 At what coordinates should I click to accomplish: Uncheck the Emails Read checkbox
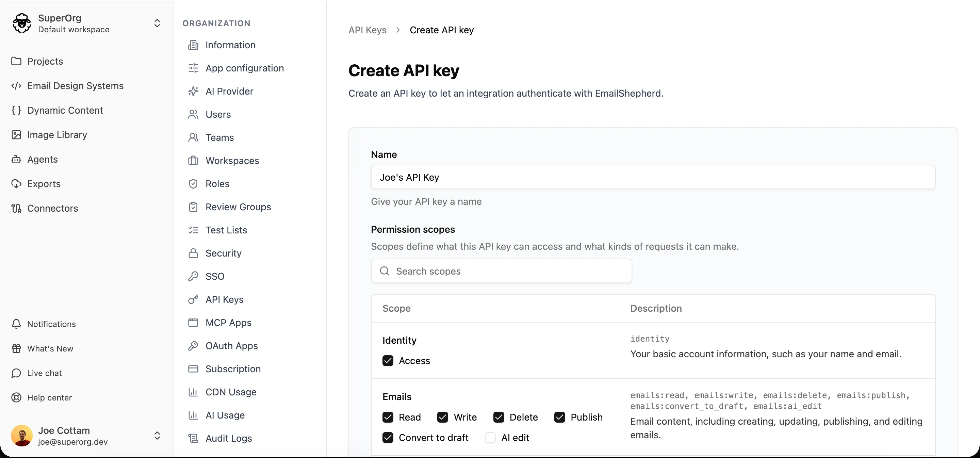coord(388,417)
